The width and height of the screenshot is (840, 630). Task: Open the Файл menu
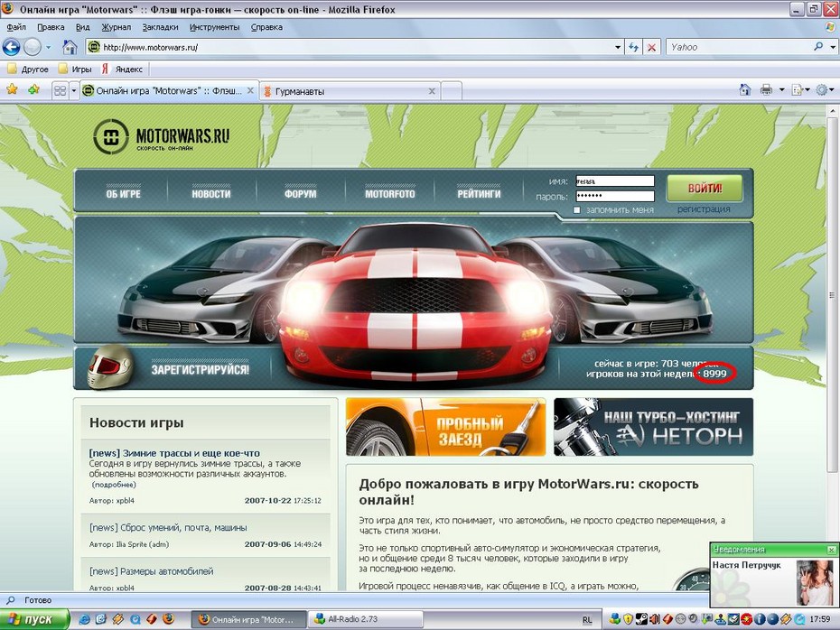click(x=16, y=27)
